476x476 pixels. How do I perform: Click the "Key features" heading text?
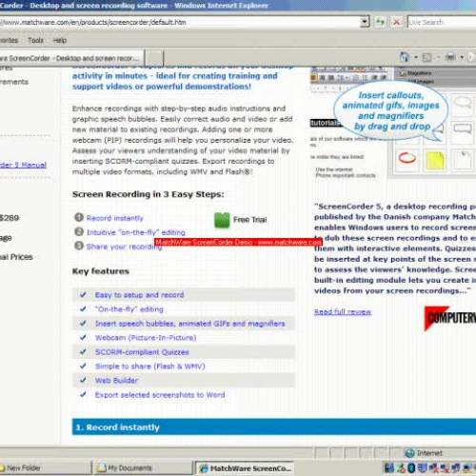[101, 271]
